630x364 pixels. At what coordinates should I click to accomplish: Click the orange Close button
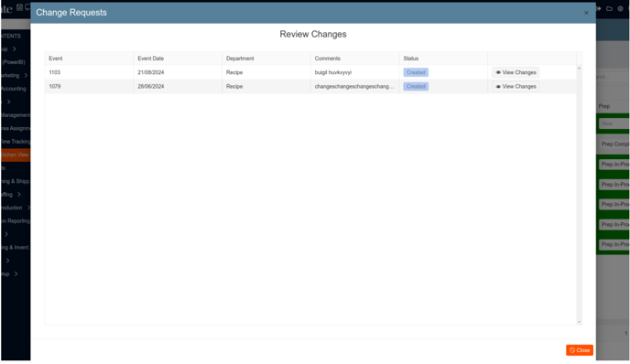[580, 350]
